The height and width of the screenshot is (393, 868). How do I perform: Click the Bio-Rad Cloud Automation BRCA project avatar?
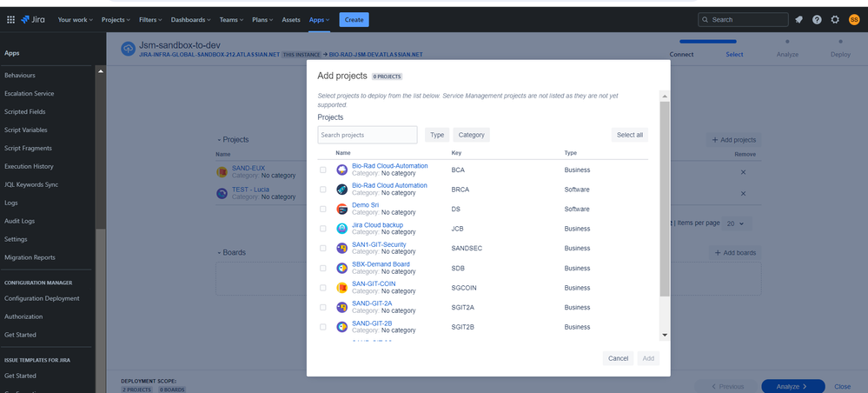coord(342,189)
